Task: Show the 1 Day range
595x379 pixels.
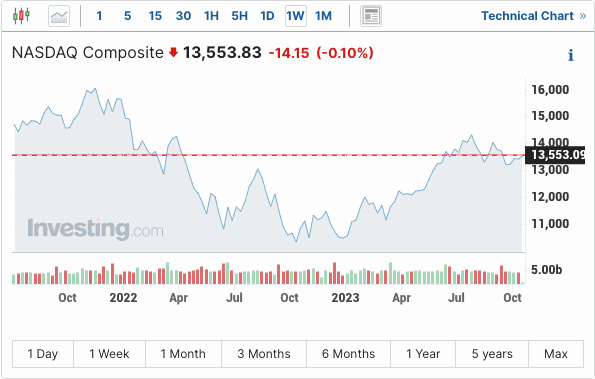Action: 43,354
